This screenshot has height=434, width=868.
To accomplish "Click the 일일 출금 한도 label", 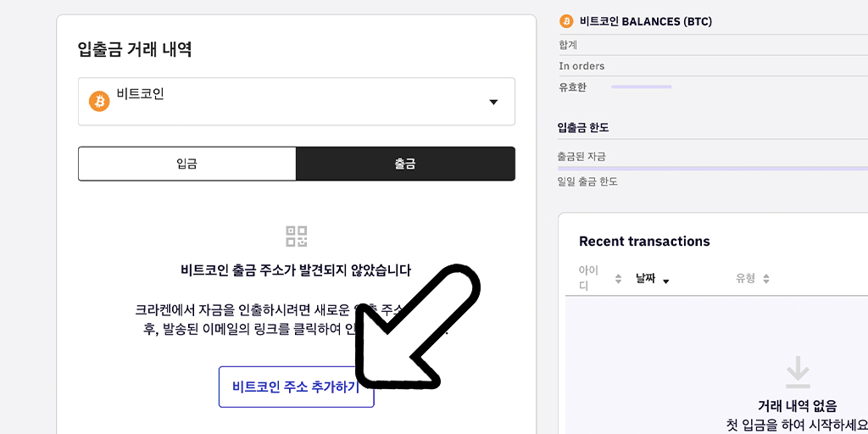I will [587, 181].
